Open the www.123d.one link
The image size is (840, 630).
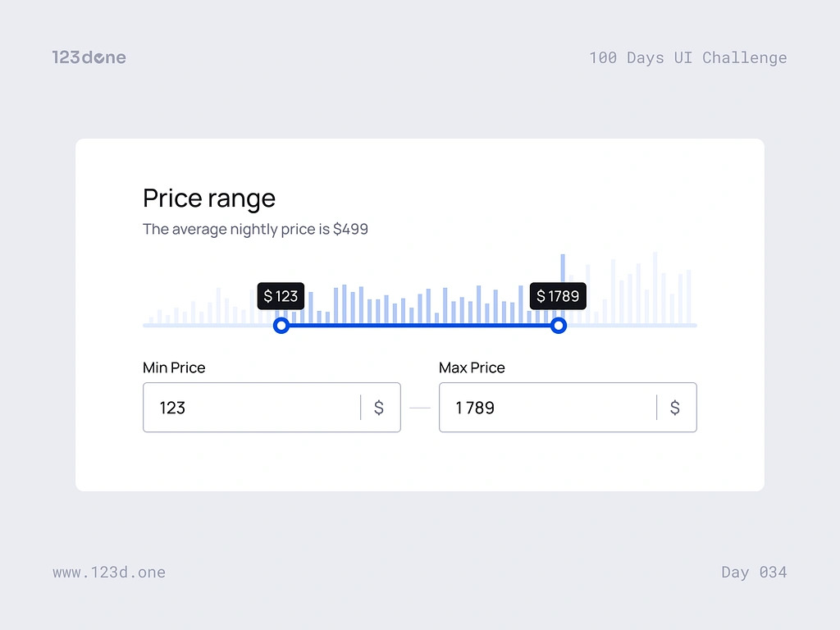tap(109, 573)
